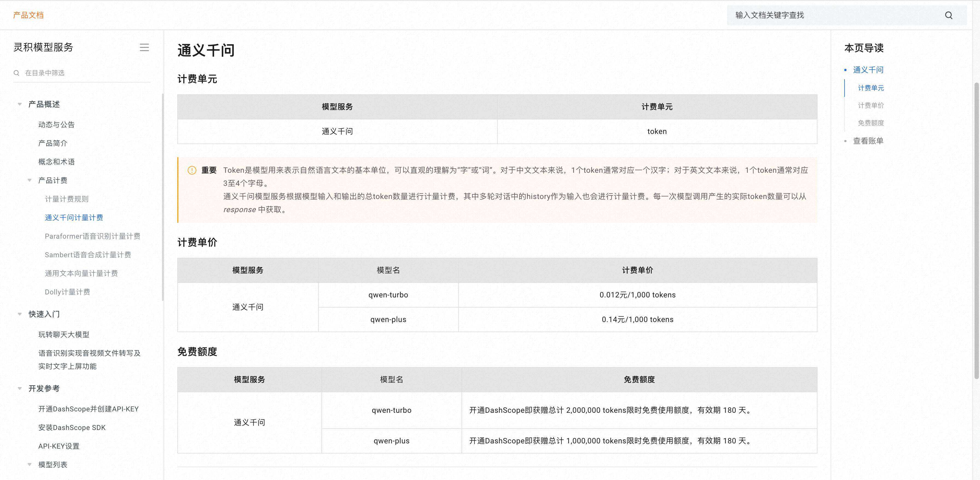This screenshot has width=980, height=480.
Task: Open Paraformer语音识别计量计费 page
Action: pos(92,236)
